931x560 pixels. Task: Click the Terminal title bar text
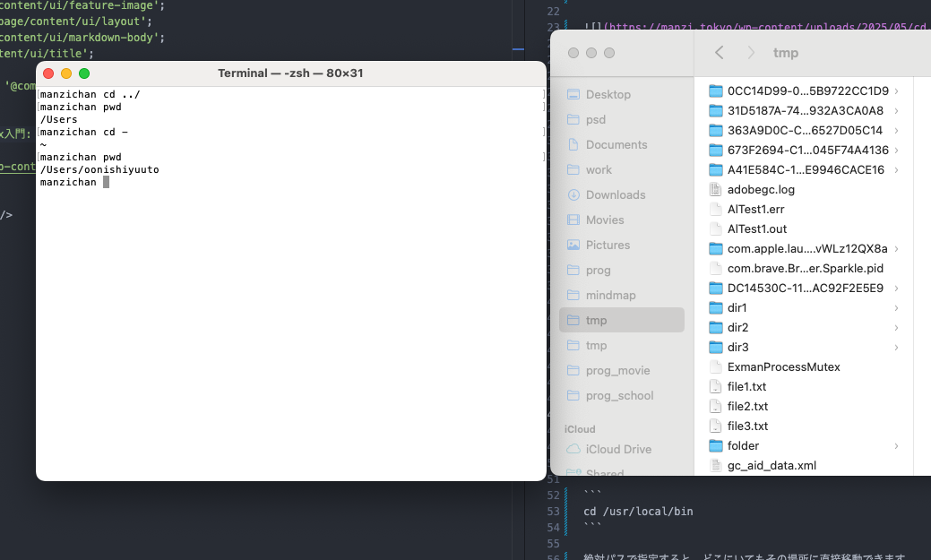coord(290,73)
